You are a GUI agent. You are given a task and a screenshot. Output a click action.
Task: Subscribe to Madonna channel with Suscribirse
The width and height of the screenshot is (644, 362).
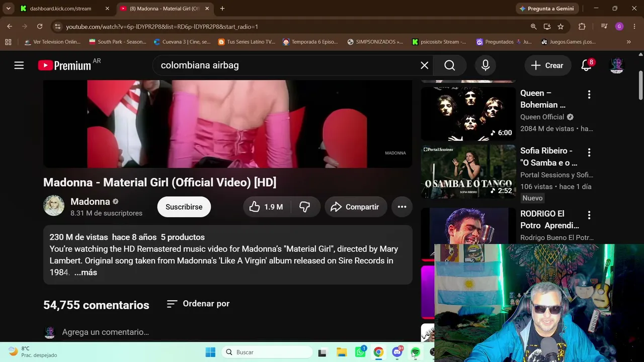(x=184, y=207)
